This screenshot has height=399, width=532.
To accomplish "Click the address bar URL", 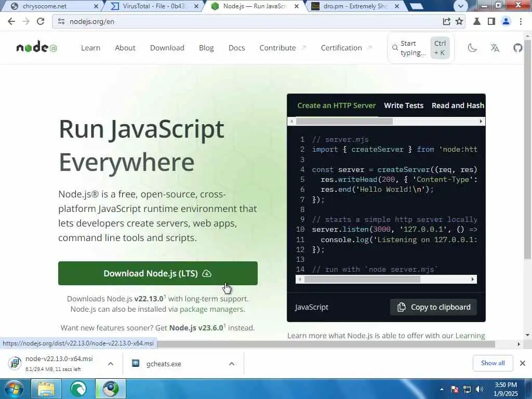I will coord(91,21).
